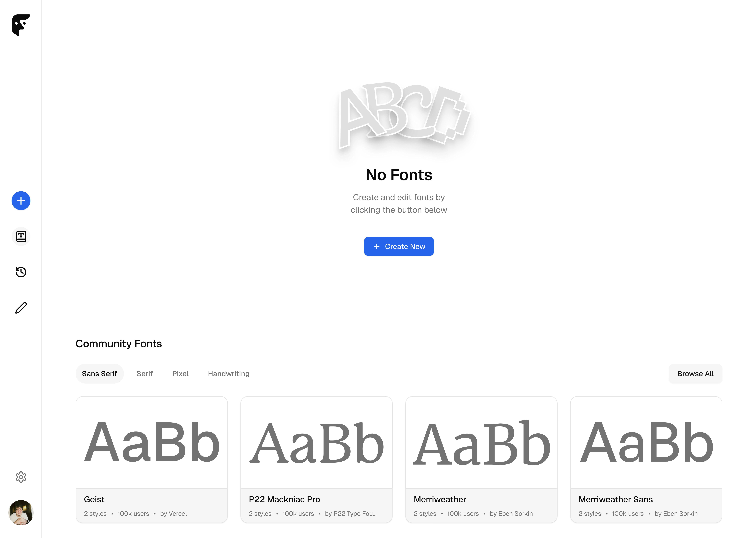756x538 pixels.
Task: Click the blue plus sidebar icon
Action: (x=21, y=201)
